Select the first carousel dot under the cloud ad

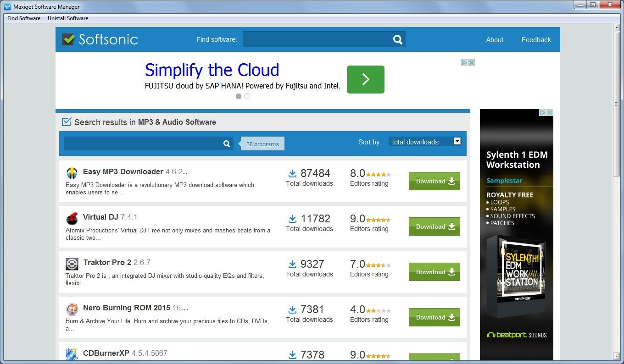click(x=239, y=96)
